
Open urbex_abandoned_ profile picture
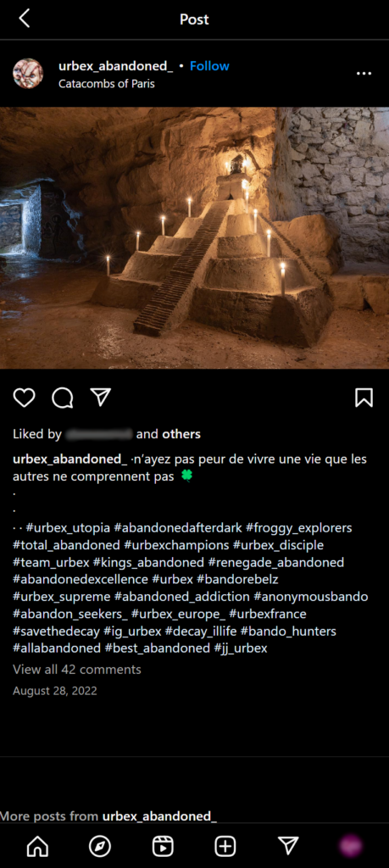click(x=28, y=74)
